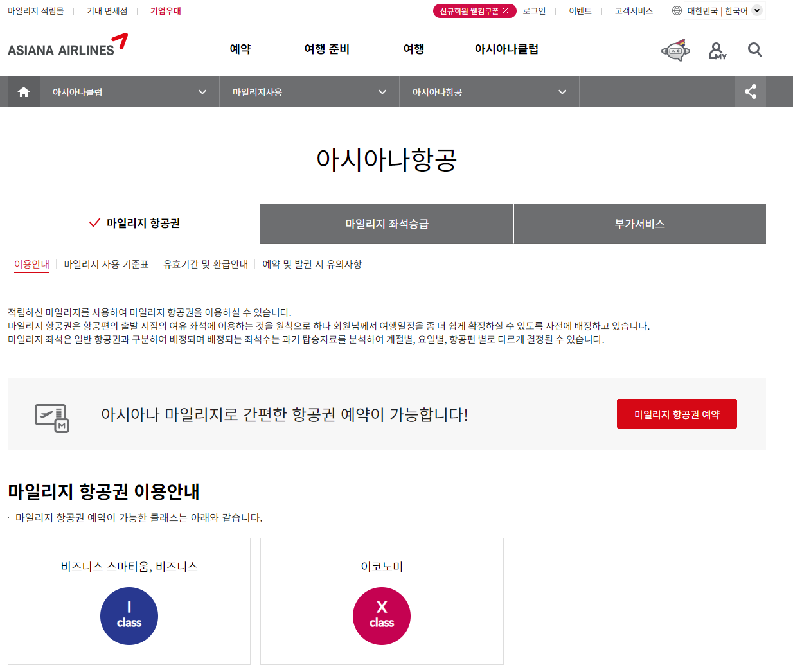Click the 비즈니스 스마티움, 비즈니스 card title

(x=129, y=567)
